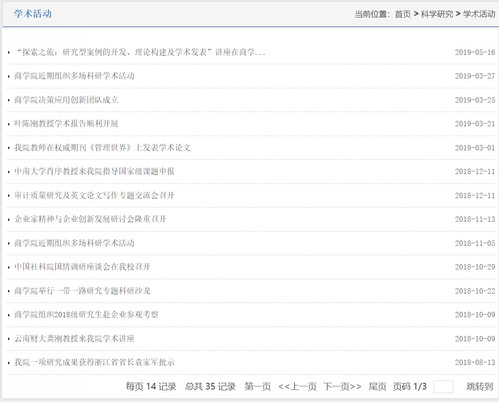
Task: Click the date 2019-03-01
Action: coord(475,148)
